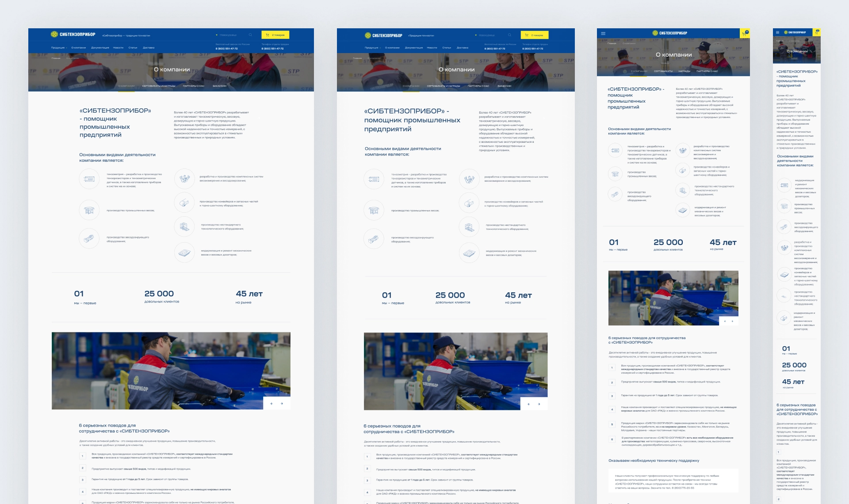Click the yellow 2 товаров cart button, second mockup
This screenshot has height=504, width=849.
(x=535, y=35)
